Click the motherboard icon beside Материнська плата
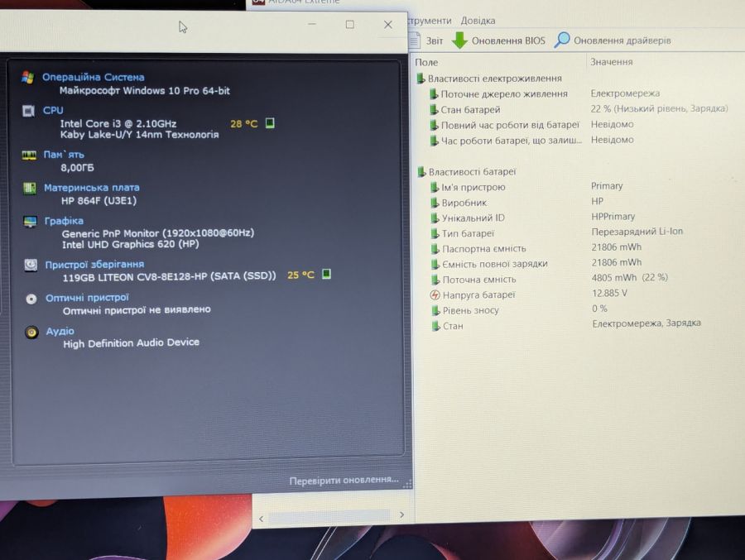 (30, 188)
